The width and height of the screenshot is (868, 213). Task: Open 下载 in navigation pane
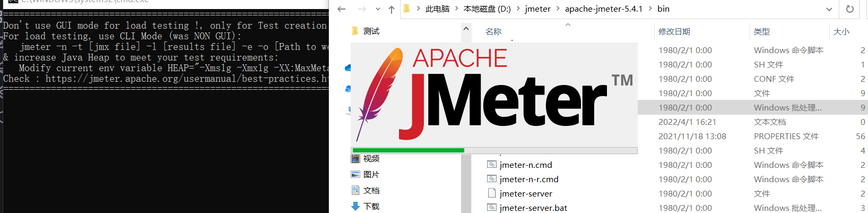click(371, 207)
